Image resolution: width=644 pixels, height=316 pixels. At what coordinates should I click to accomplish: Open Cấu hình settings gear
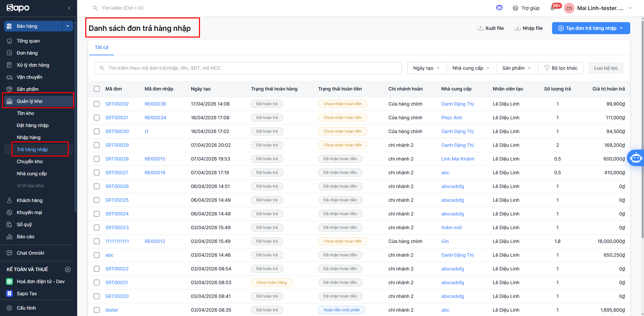(x=9, y=308)
